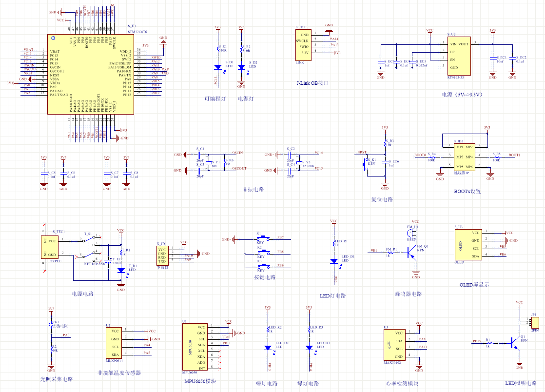Select the S_R3 10k pull-up resistor
This screenshot has width=545, height=392.
(x=385, y=143)
